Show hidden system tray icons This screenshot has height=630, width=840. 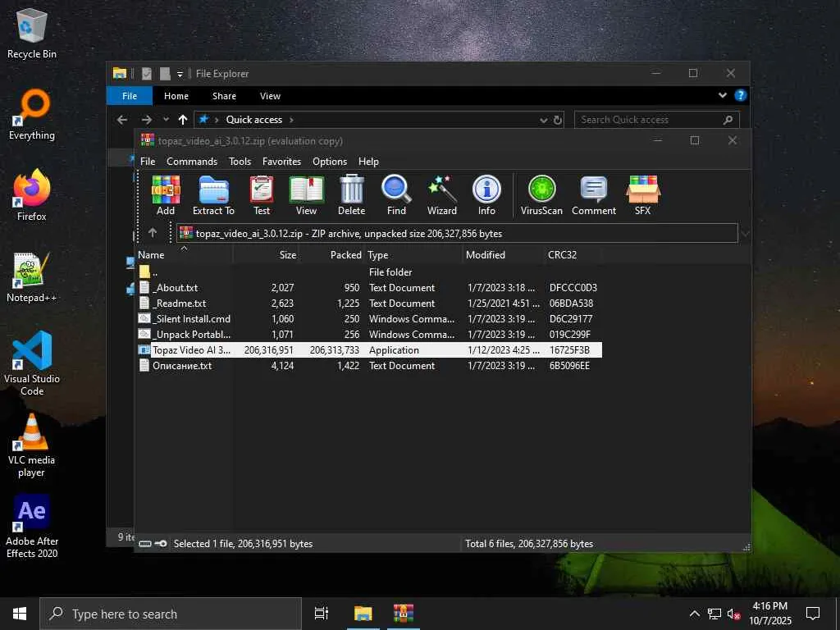click(694, 614)
